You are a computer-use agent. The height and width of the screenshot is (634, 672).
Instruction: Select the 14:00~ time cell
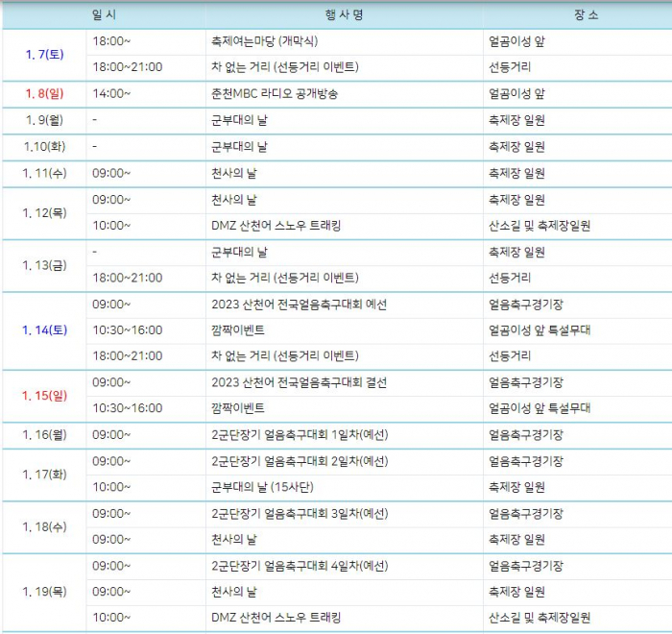pyautogui.click(x=111, y=94)
